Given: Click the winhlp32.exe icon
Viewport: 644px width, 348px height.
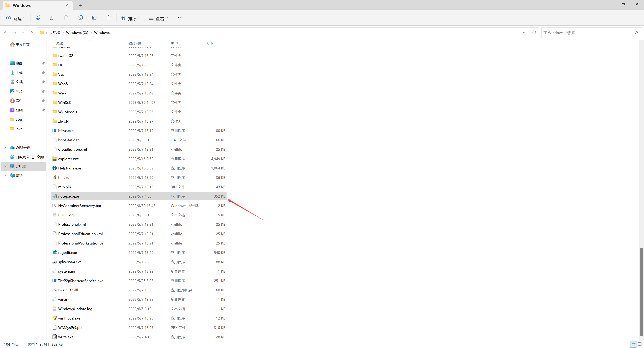Looking at the screenshot, I should 55,318.
